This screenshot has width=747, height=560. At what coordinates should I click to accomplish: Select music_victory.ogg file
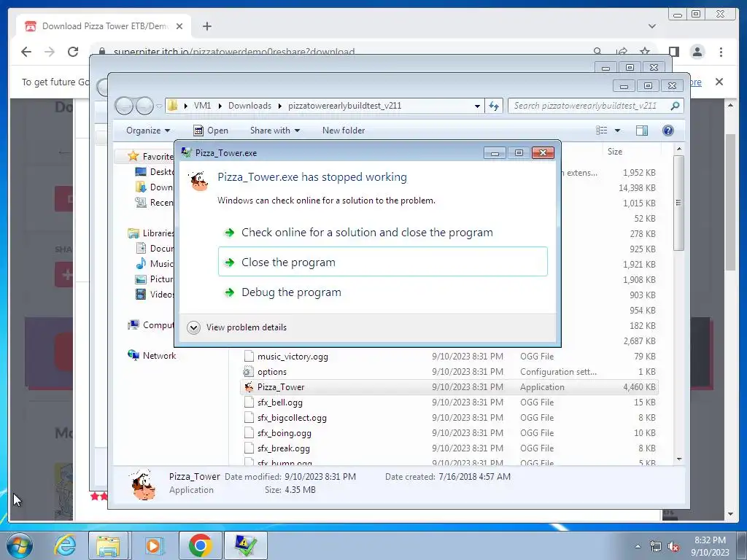point(293,356)
